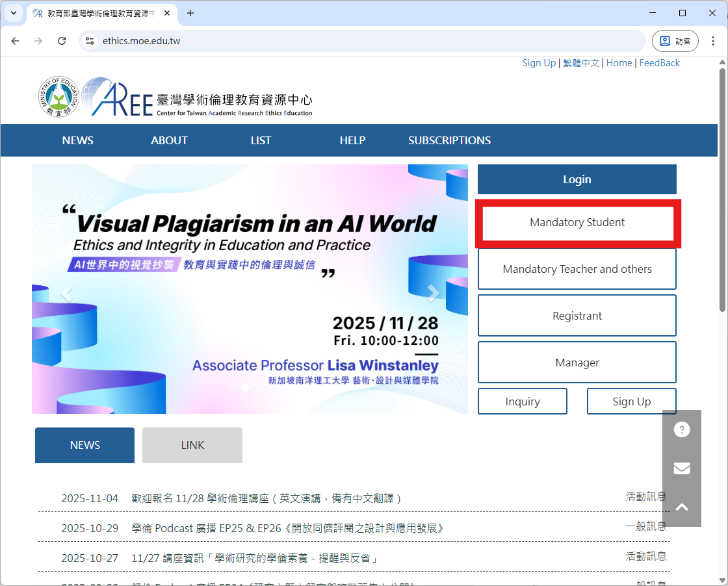Open the NEWS navigation menu
Viewport: 728px width, 586px height.
(x=77, y=140)
